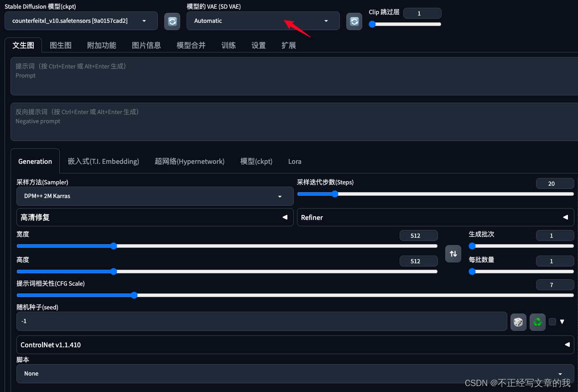Click the 每批数量 slider

(521, 272)
